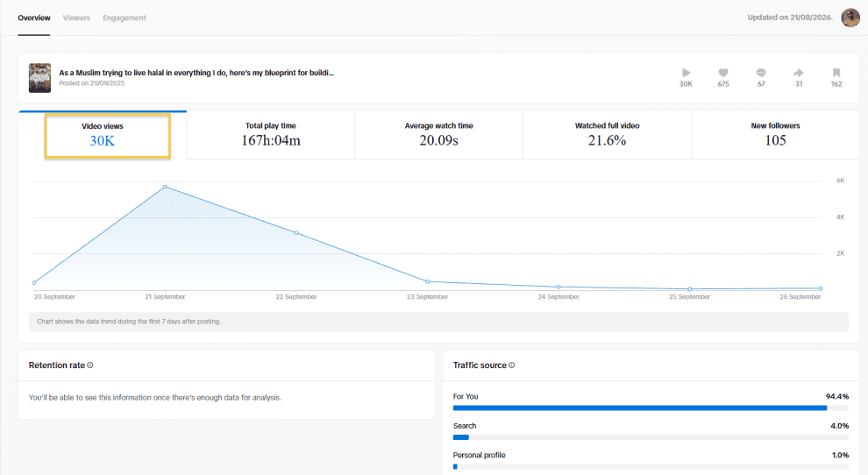Viewport: 868px width, 475px height.
Task: Select the Average watch time metric
Action: (x=439, y=135)
